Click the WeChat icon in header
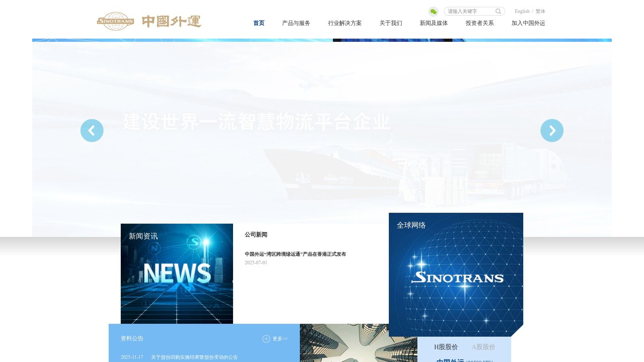Screen dimensions: 644x362 433,12
